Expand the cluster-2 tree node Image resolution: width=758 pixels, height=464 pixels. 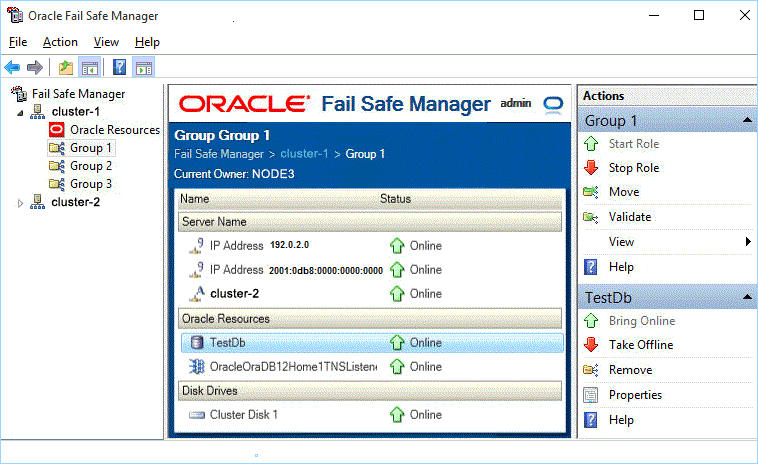tap(20, 203)
